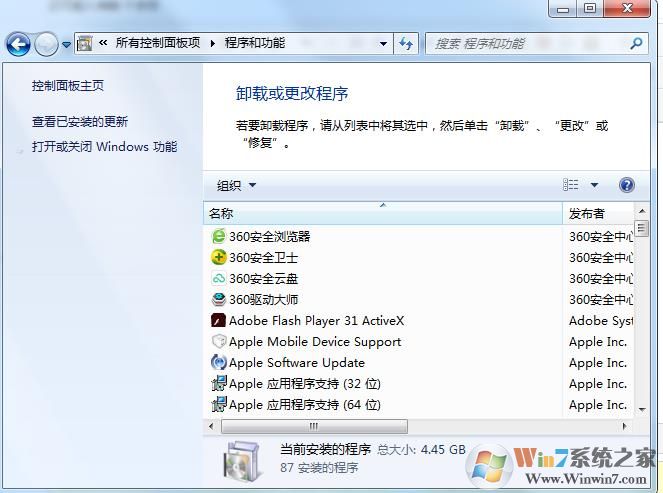Screen dimensions: 663x493
Task: Click the vertical scrollbar up arrow
Action: pyautogui.click(x=642, y=211)
